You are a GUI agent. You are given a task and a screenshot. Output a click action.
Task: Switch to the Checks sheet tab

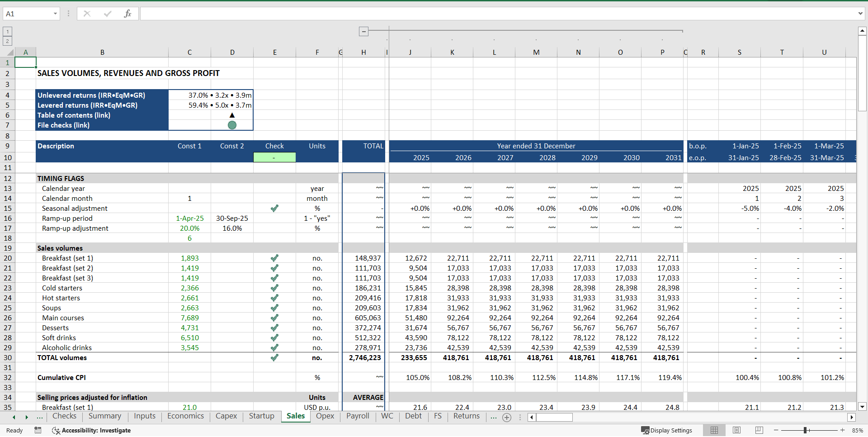click(x=64, y=416)
